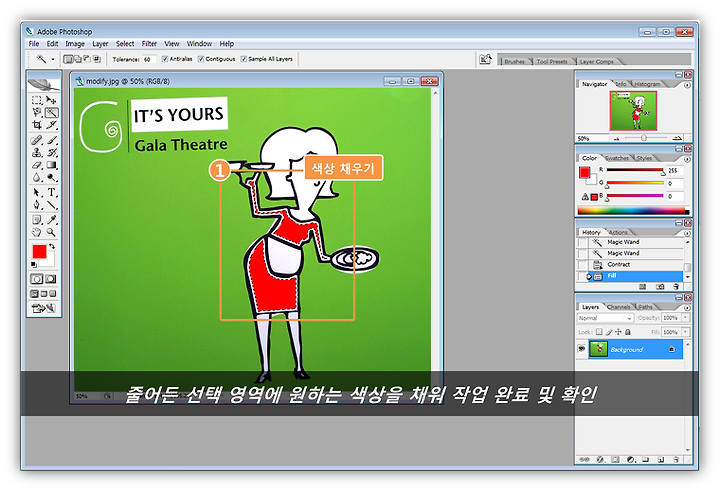Swap foreground and background colors
The height and width of the screenshot is (491, 720).
52,246
